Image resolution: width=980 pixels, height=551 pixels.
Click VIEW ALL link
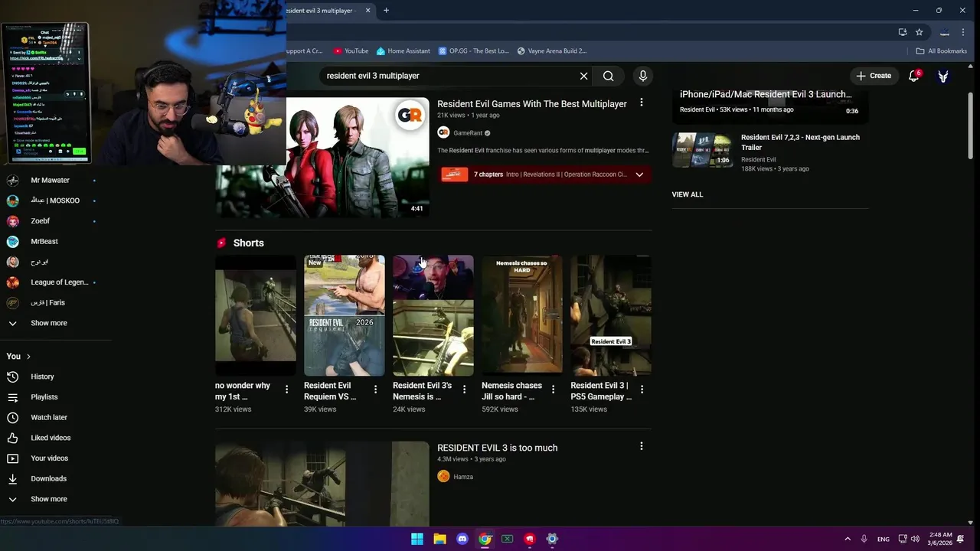pos(687,194)
